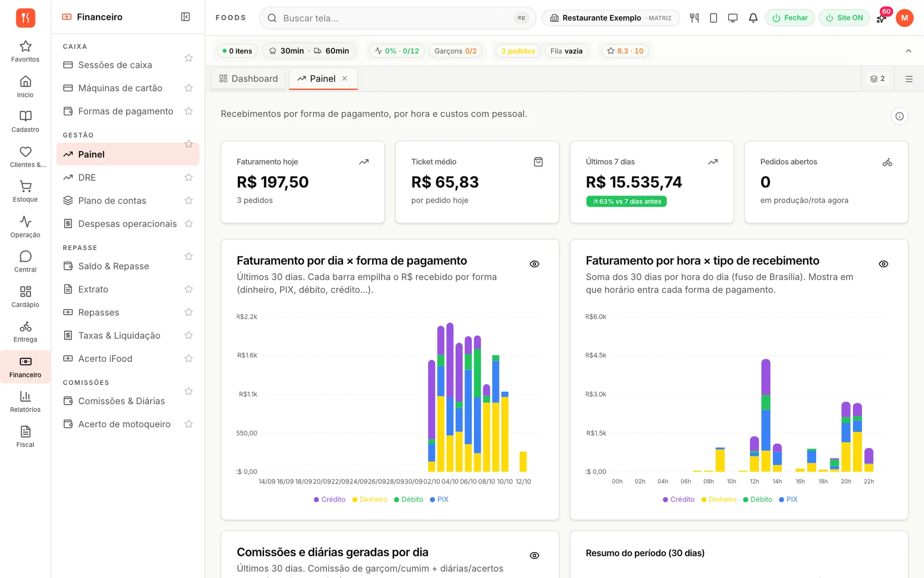Hide the Faturamento por hora chart
924x578 pixels.
click(x=883, y=264)
